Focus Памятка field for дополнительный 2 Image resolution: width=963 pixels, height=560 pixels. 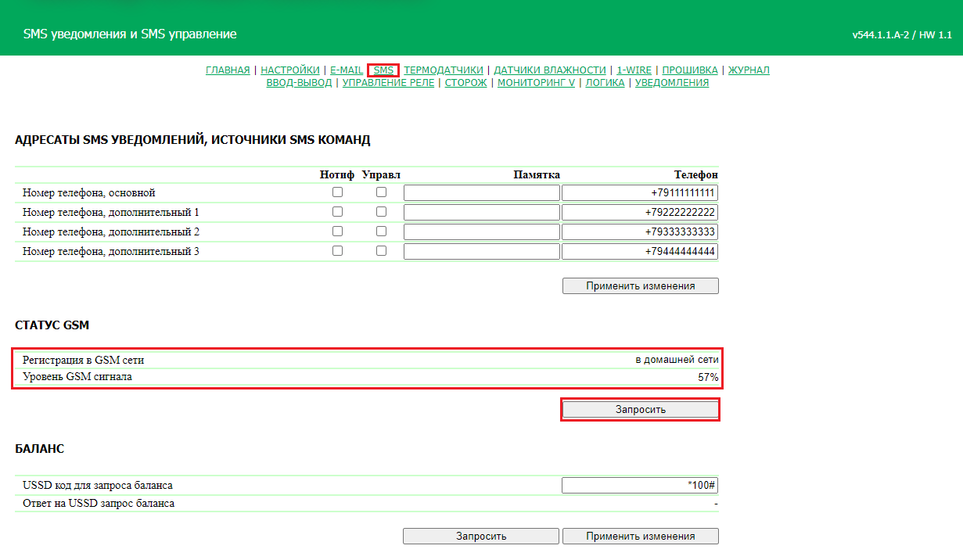[x=481, y=232]
